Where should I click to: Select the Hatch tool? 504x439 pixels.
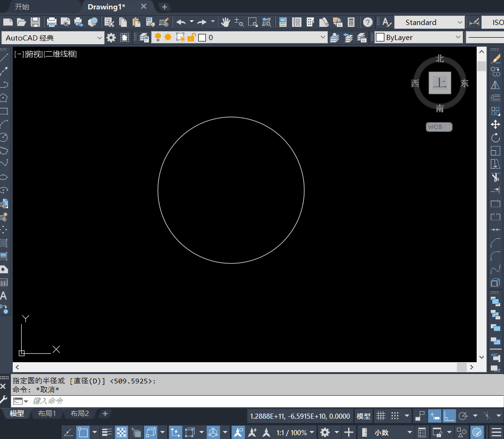(x=4, y=243)
